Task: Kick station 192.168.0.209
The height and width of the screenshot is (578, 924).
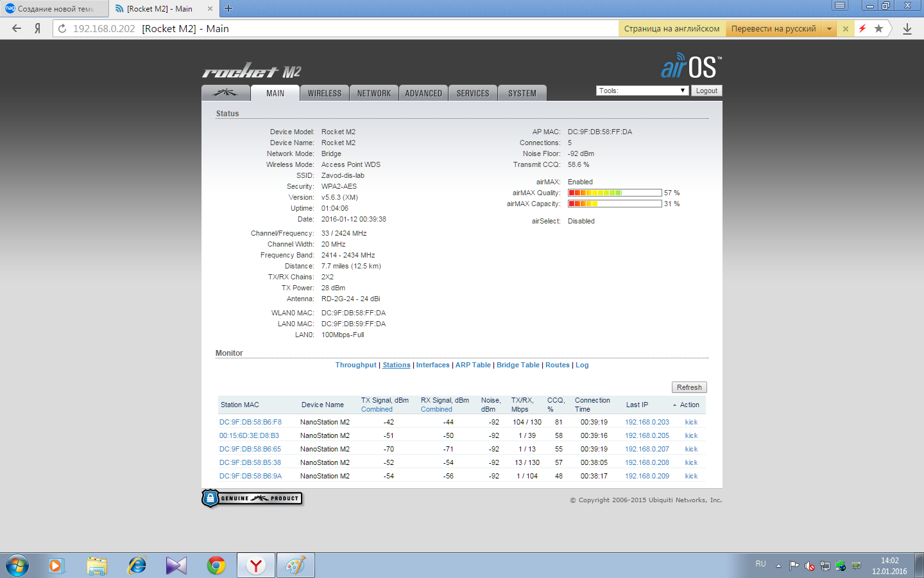Action: click(x=691, y=476)
